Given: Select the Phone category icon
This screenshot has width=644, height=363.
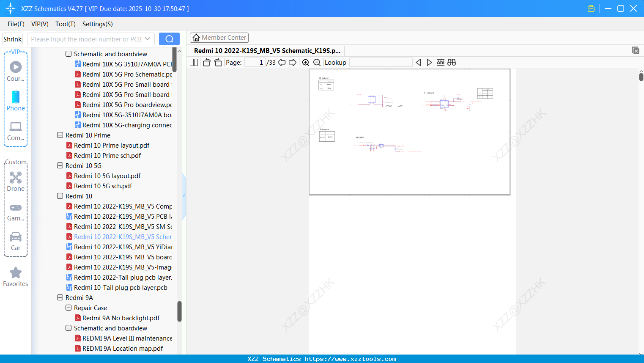Looking at the screenshot, I should (x=16, y=101).
